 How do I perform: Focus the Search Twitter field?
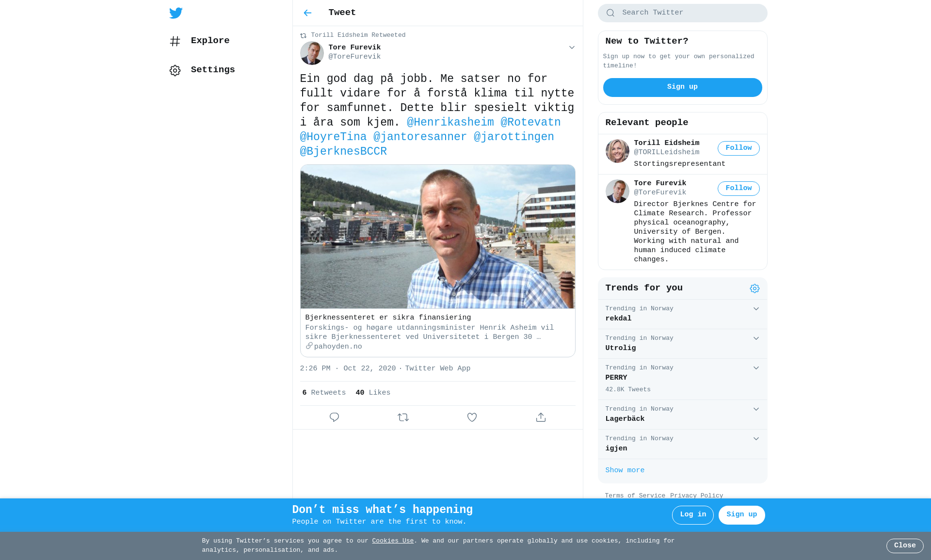tap(682, 13)
